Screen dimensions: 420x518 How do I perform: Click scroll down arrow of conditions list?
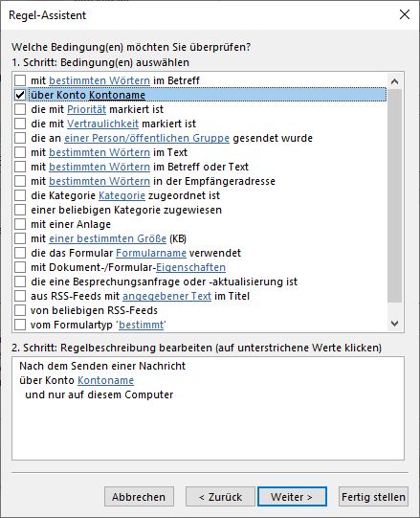point(394,323)
